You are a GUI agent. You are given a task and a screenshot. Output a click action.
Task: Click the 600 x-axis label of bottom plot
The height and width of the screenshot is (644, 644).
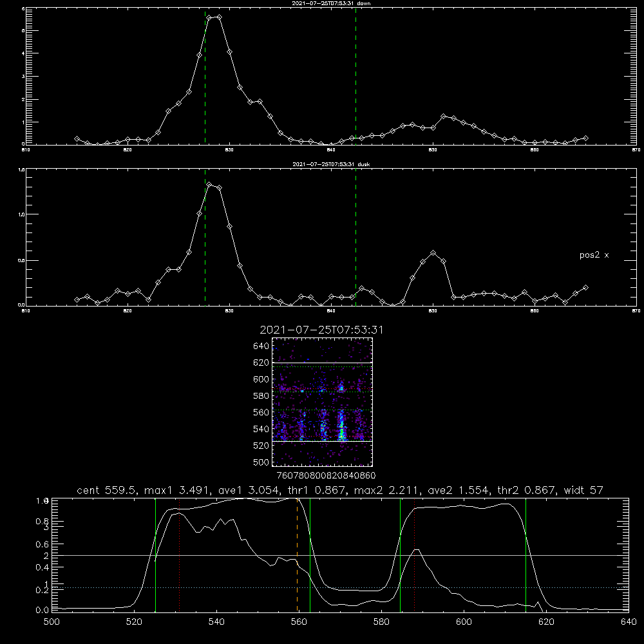coord(464,621)
